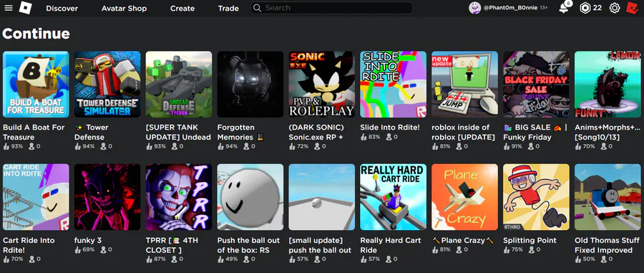Open the Trade menu item
Screen dimensions: 644x273
(228, 8)
